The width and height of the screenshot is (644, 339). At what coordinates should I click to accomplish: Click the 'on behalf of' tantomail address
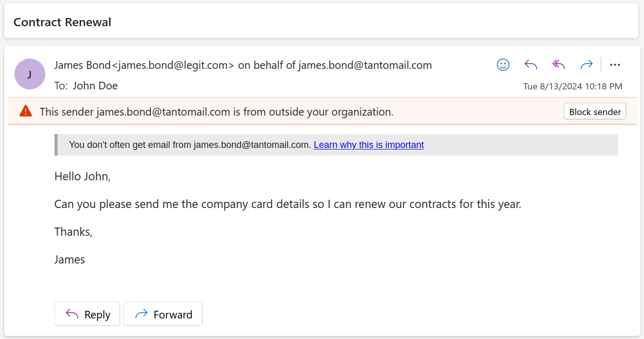point(365,65)
